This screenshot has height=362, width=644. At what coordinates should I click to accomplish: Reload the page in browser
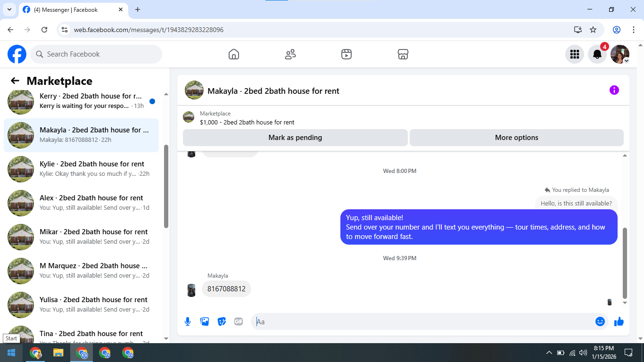44,30
